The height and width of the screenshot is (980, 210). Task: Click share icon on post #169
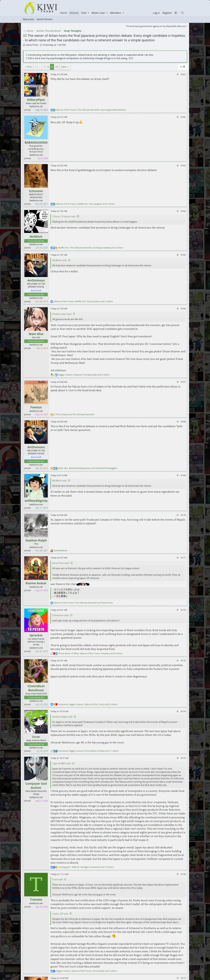pos(177,475)
